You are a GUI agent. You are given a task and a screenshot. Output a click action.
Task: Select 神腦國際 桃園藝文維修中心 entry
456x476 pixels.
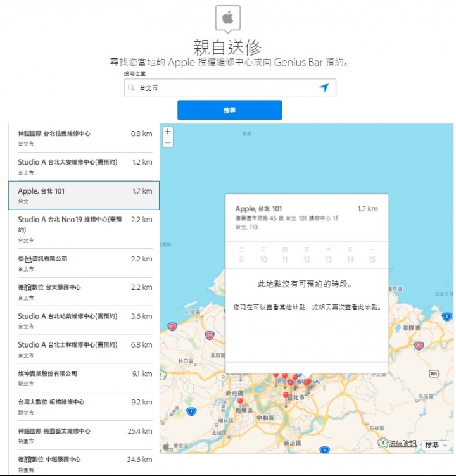(x=85, y=435)
